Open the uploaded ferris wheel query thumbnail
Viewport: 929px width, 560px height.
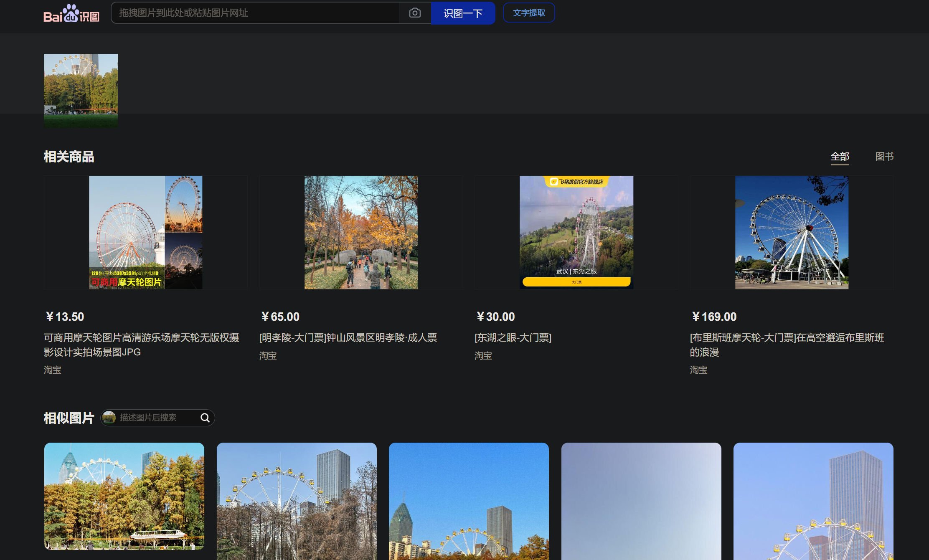point(81,90)
